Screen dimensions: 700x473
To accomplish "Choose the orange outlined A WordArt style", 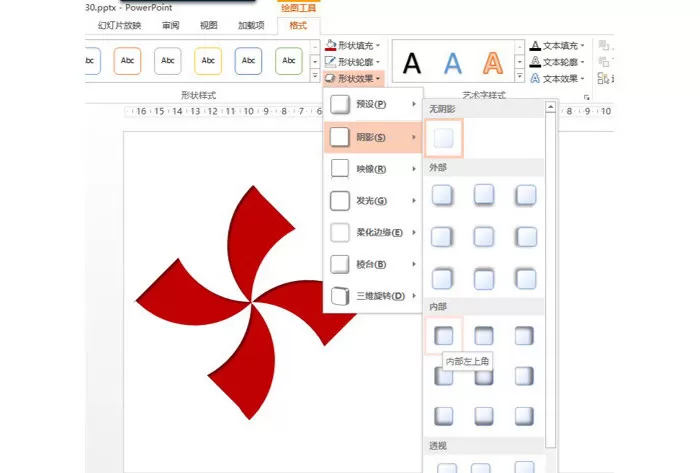I will click(x=493, y=63).
